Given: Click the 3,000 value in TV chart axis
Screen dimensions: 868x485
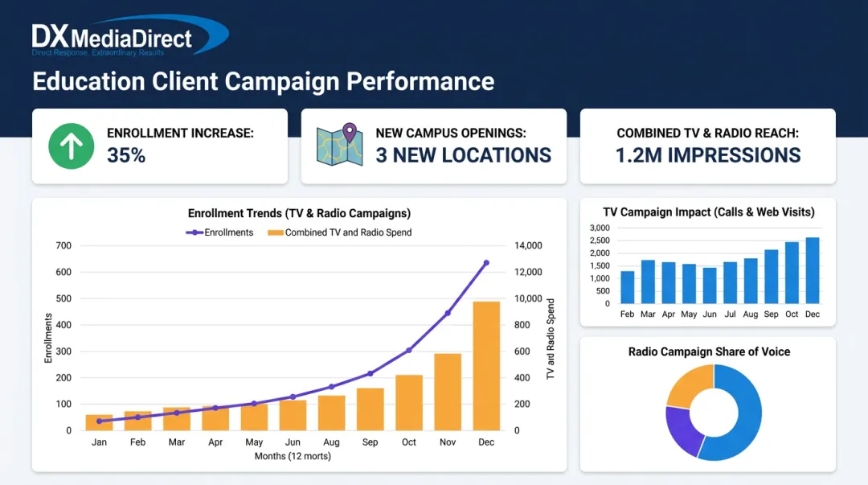Looking at the screenshot, I should (600, 228).
